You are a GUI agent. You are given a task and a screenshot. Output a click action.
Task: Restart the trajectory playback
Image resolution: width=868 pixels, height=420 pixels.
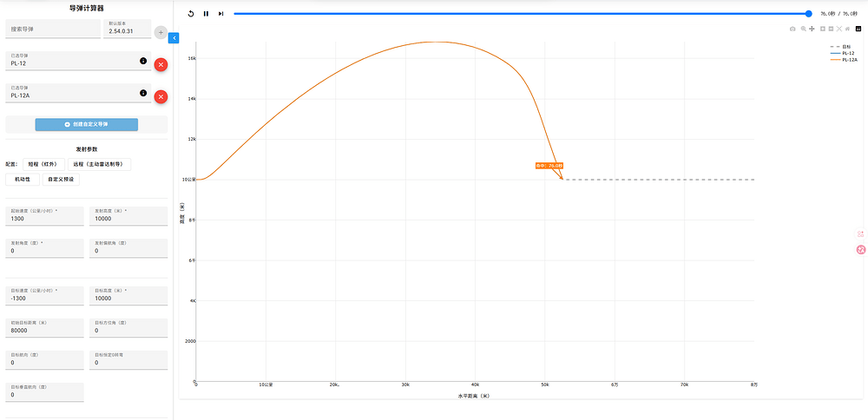(x=191, y=14)
